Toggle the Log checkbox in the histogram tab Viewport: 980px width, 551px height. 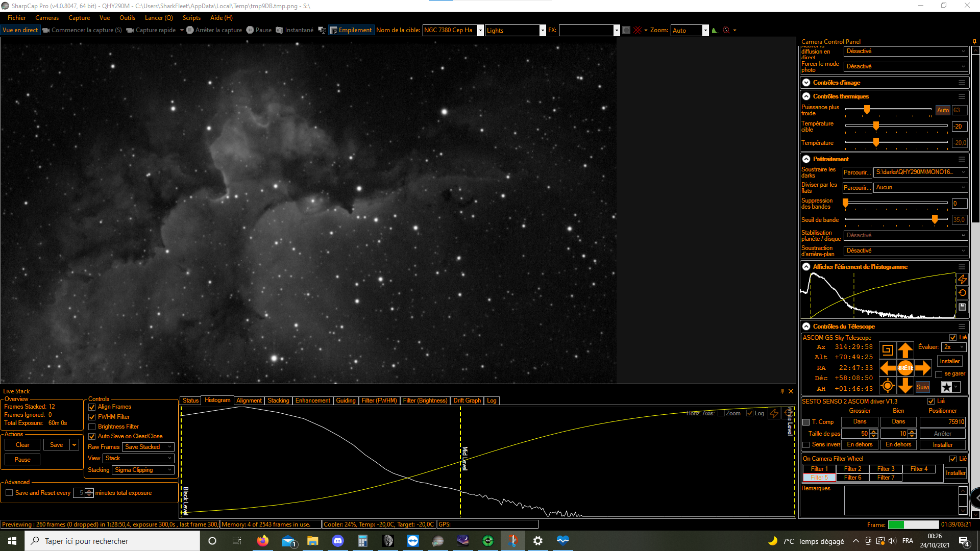click(x=750, y=413)
